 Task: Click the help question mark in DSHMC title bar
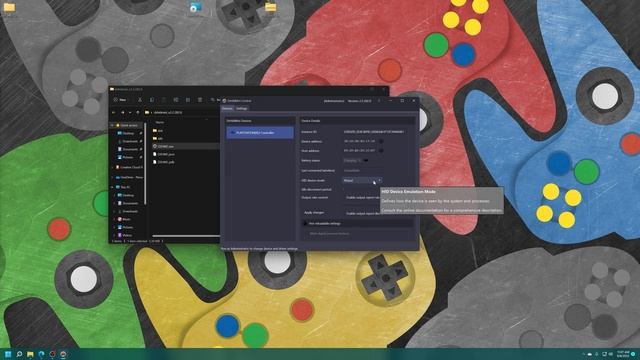379,100
